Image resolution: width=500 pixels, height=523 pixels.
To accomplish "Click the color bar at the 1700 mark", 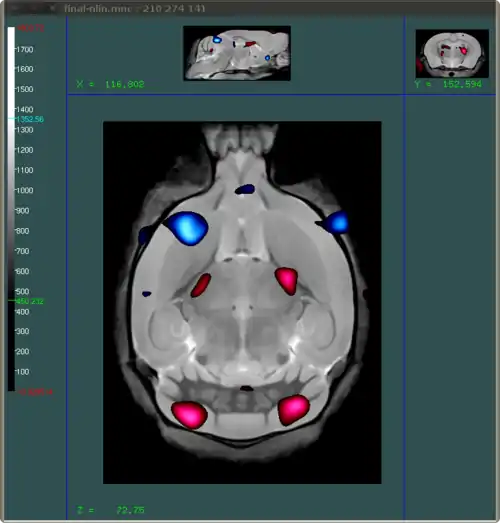I will coord(11,50).
